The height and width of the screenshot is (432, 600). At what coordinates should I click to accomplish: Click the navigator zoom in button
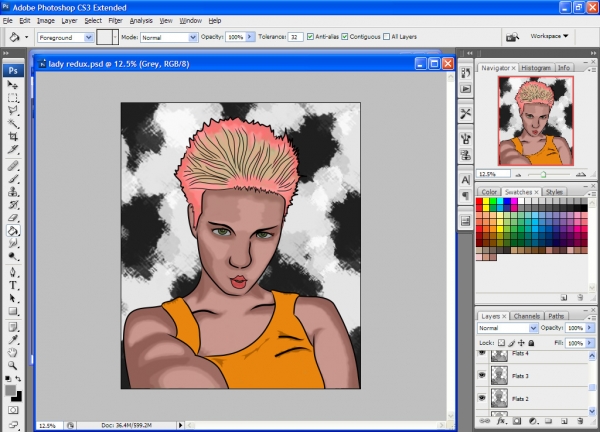click(x=581, y=174)
